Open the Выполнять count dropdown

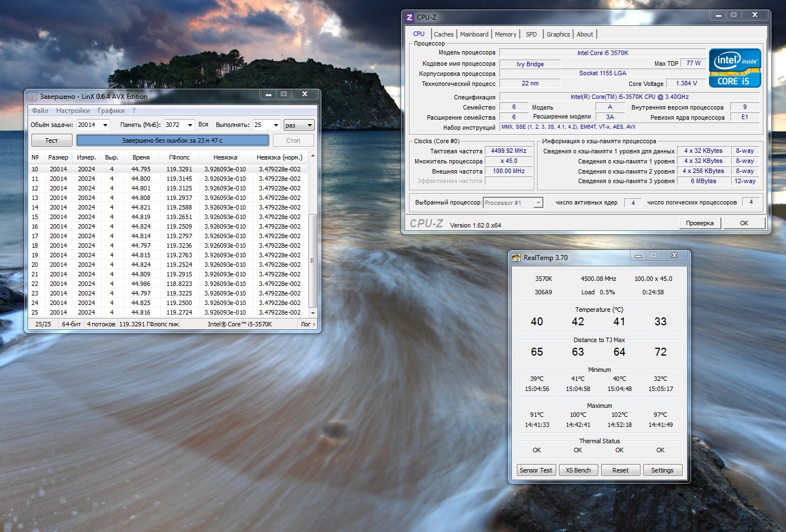tap(275, 125)
